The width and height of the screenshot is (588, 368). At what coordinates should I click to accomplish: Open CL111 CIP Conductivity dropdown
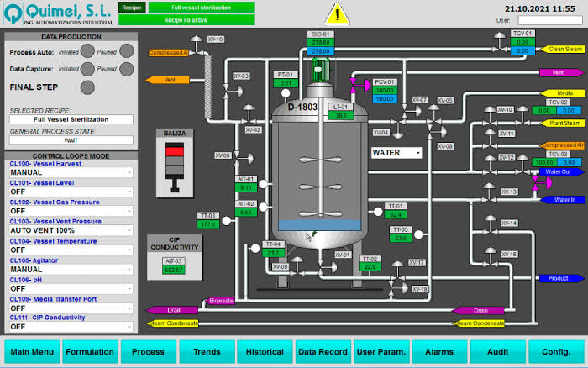[71, 327]
